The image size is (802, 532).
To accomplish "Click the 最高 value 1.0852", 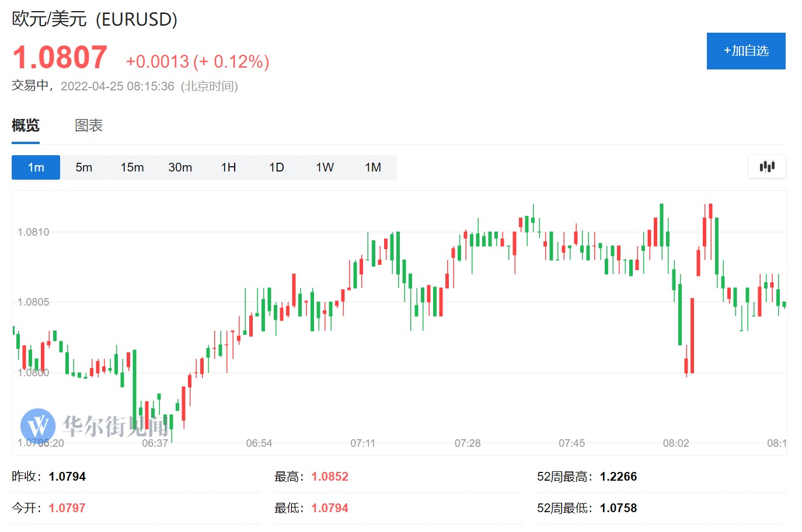I will click(x=330, y=477).
